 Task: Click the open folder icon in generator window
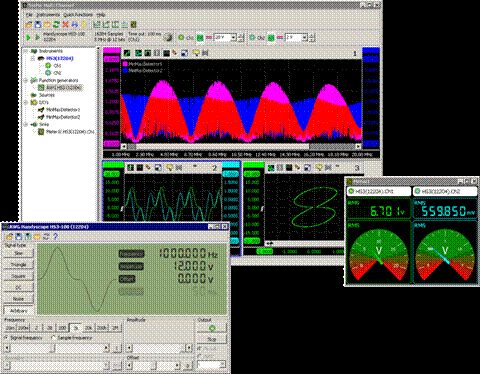point(9,236)
